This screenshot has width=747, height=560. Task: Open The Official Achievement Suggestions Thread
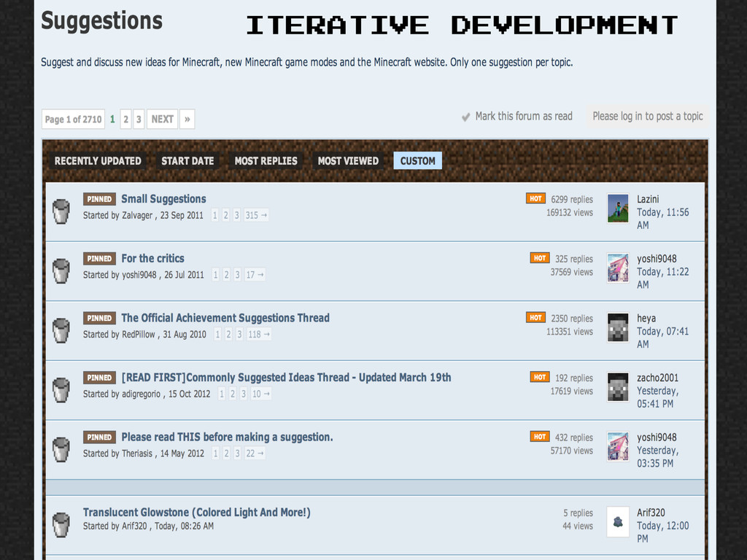225,318
